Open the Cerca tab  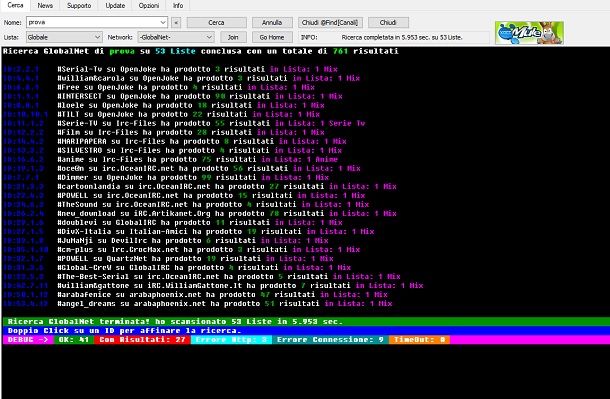(x=15, y=5)
